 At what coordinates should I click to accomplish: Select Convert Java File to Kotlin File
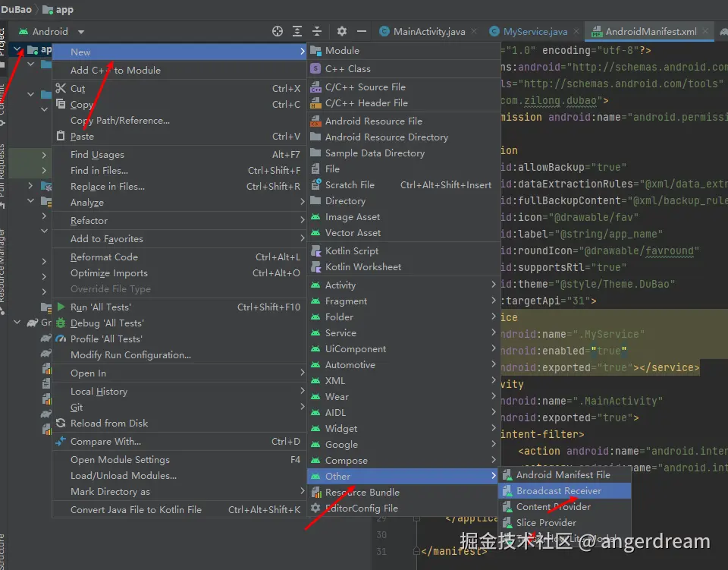179,509
